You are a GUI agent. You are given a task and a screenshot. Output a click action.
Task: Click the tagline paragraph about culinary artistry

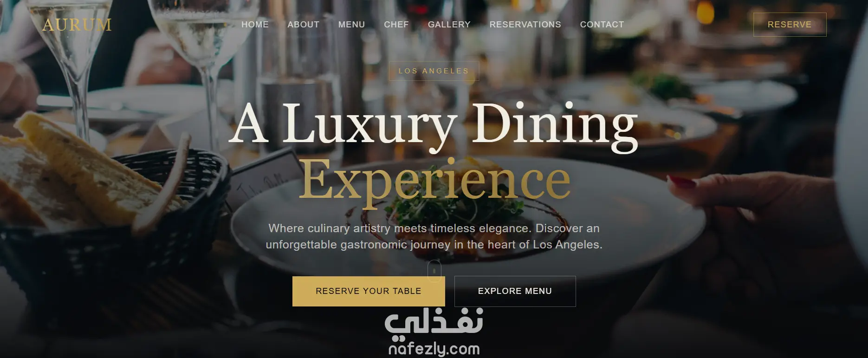434,236
